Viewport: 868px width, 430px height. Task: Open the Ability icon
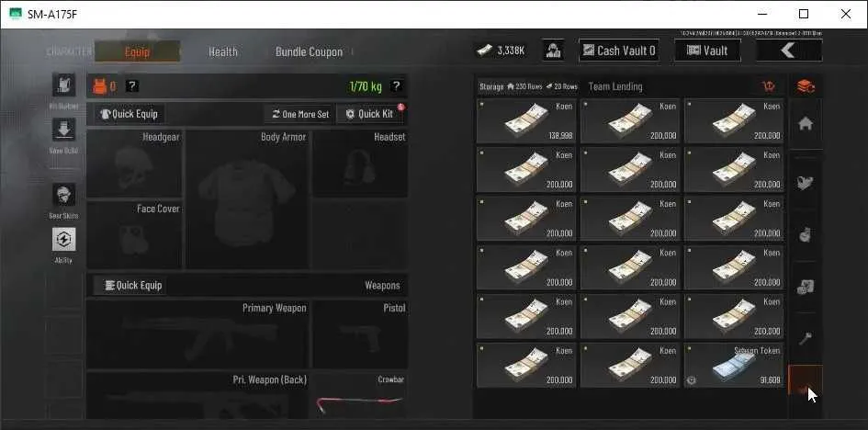pos(63,239)
